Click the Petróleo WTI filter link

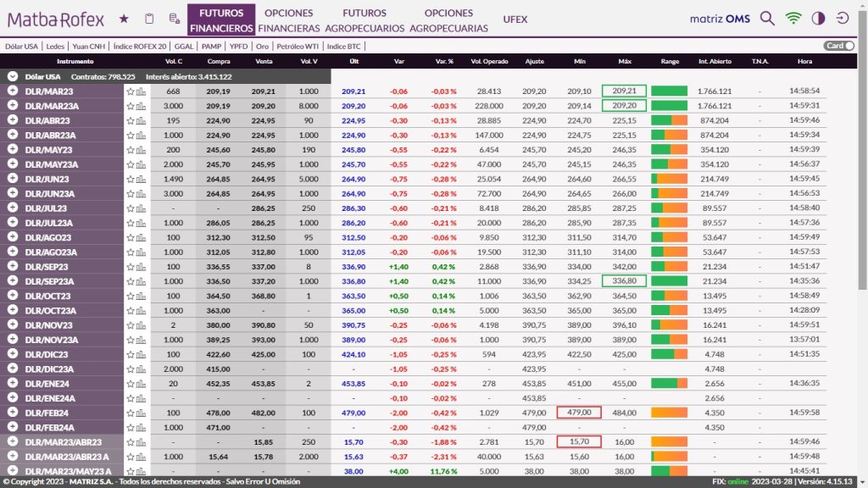point(298,46)
